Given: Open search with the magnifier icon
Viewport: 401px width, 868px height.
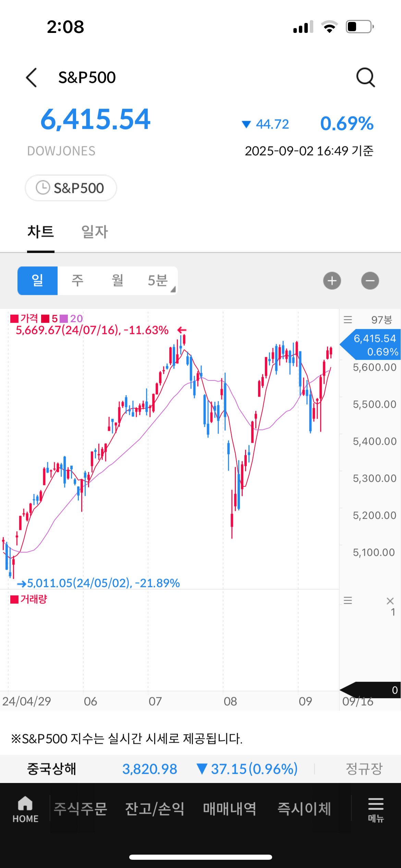Looking at the screenshot, I should pyautogui.click(x=365, y=77).
